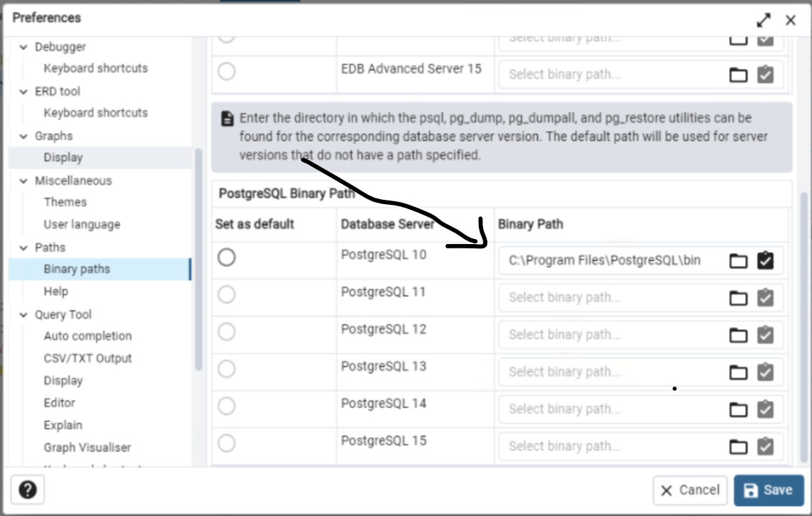Image resolution: width=812 pixels, height=516 pixels.
Task: Click the binary paths panel scrollbar
Action: tap(803, 328)
